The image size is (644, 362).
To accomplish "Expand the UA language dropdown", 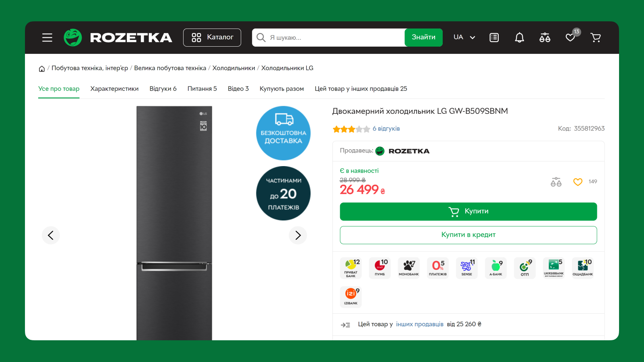I will (464, 37).
